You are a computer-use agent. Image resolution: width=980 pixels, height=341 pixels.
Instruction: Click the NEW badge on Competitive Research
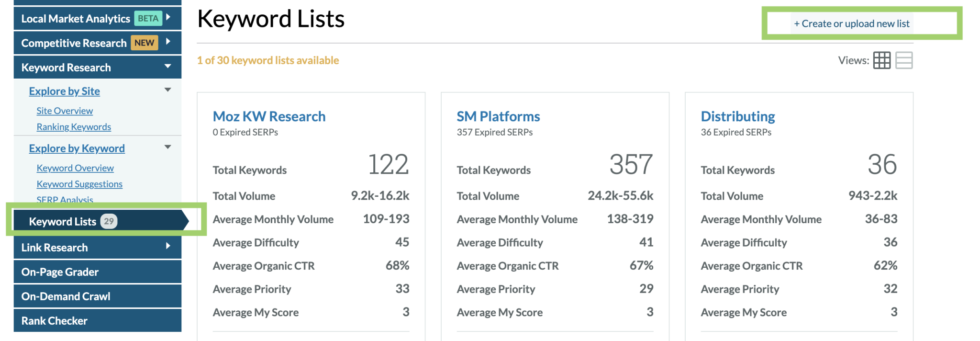[x=144, y=43]
